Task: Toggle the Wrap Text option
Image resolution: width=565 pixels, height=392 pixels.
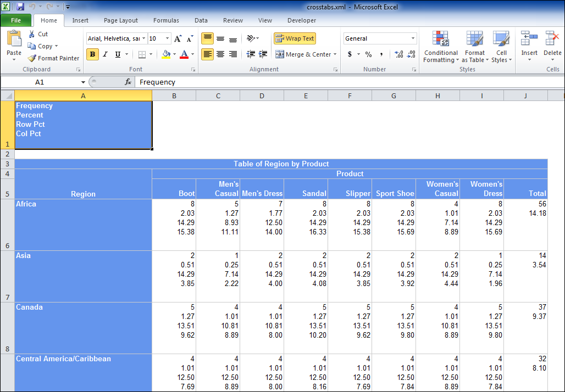Action: [x=295, y=38]
